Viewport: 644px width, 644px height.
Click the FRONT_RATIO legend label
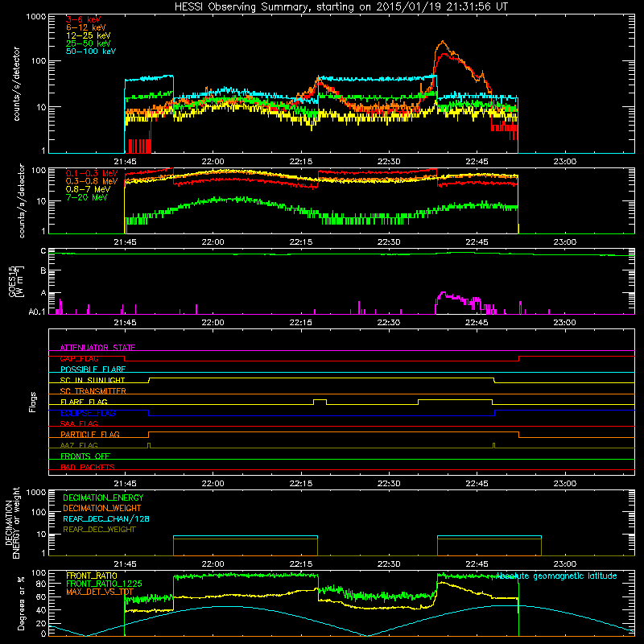coord(92,576)
